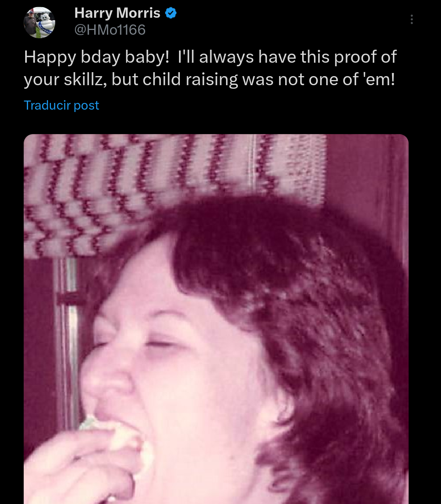Image resolution: width=441 pixels, height=504 pixels.
Task: Open Harry Morris's profile avatar
Action: pos(39,22)
